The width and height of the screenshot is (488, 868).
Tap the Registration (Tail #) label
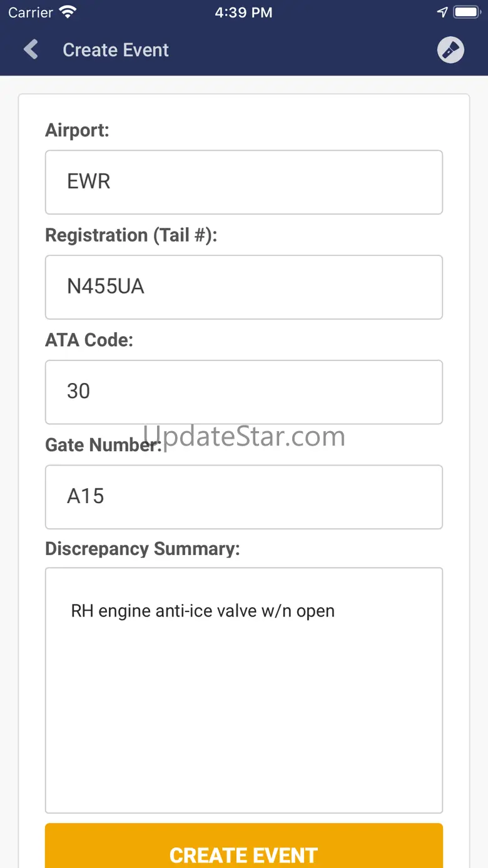coord(131,235)
